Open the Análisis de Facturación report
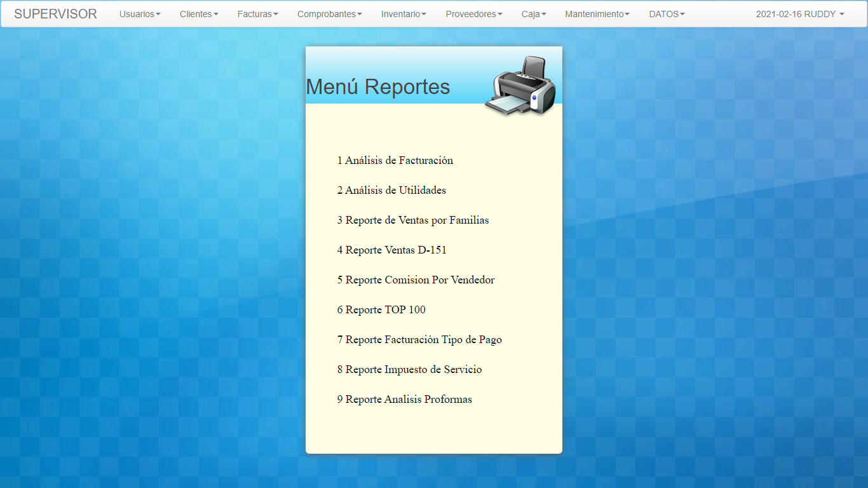The width and height of the screenshot is (868, 488). [x=395, y=161]
